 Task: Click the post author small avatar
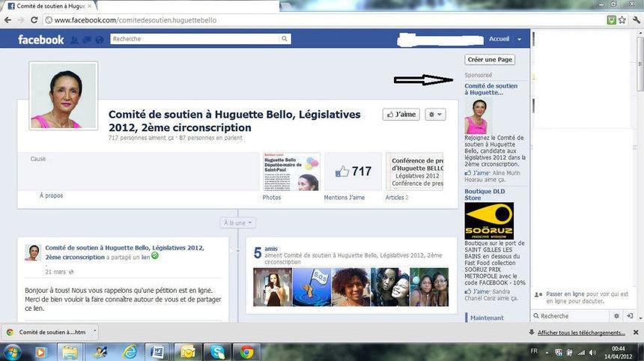[33, 252]
